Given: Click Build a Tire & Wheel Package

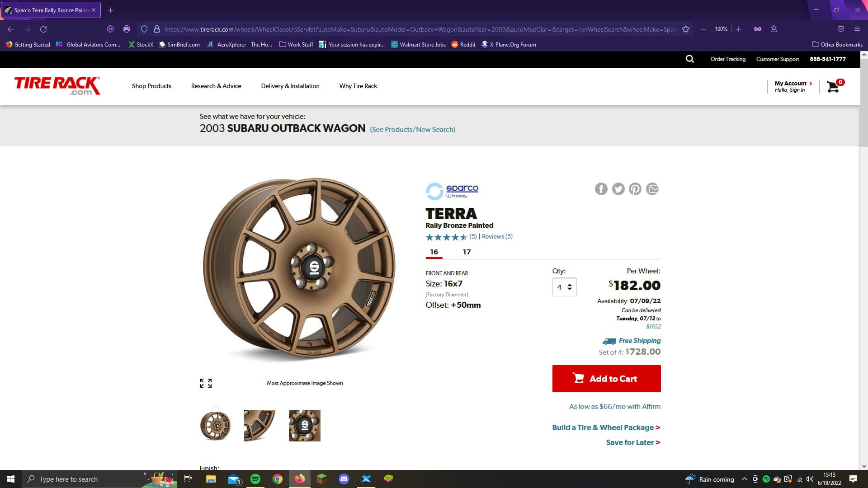Looking at the screenshot, I should [x=606, y=427].
